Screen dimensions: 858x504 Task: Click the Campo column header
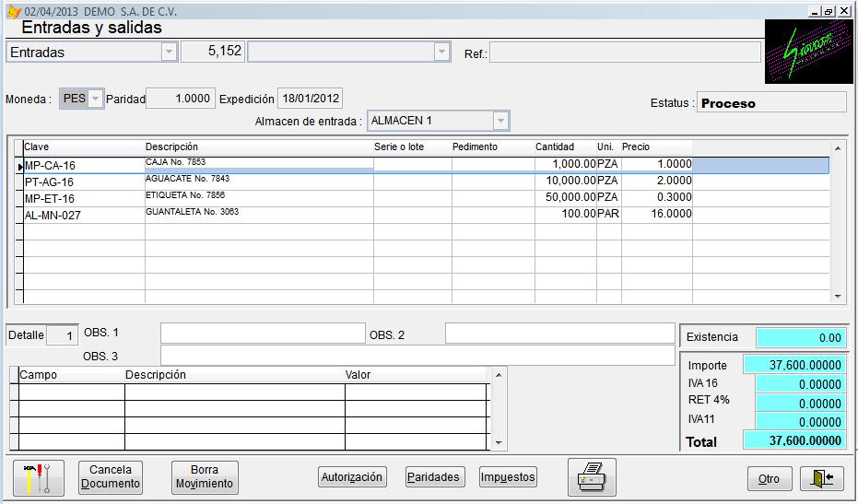click(72, 375)
